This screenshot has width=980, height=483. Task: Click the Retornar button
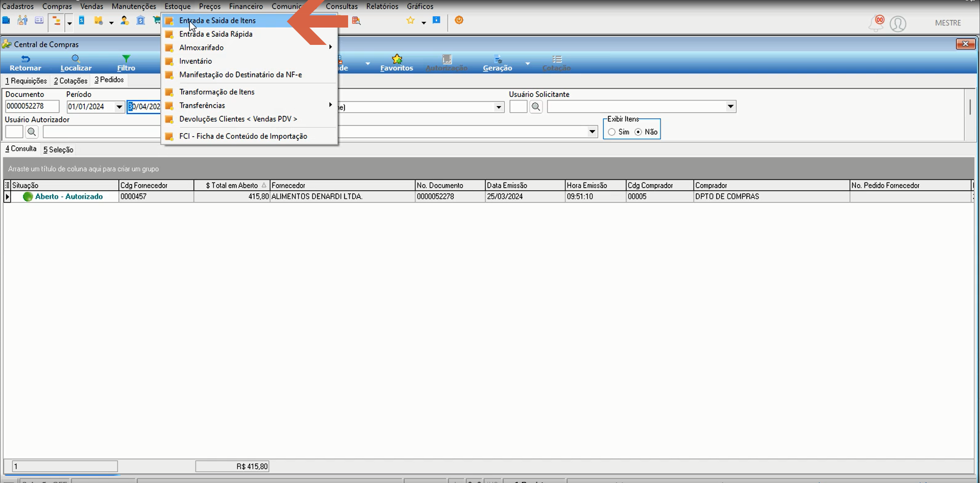click(x=26, y=63)
